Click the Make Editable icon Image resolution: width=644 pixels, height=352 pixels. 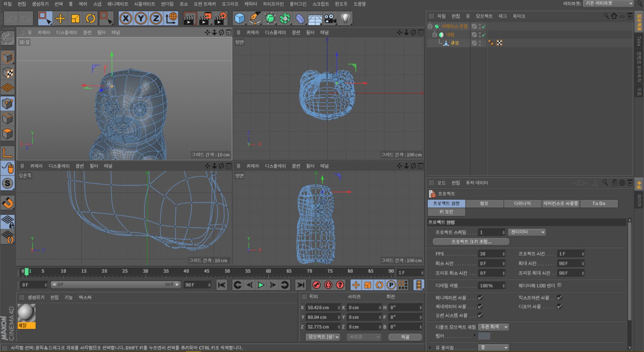coord(7,38)
